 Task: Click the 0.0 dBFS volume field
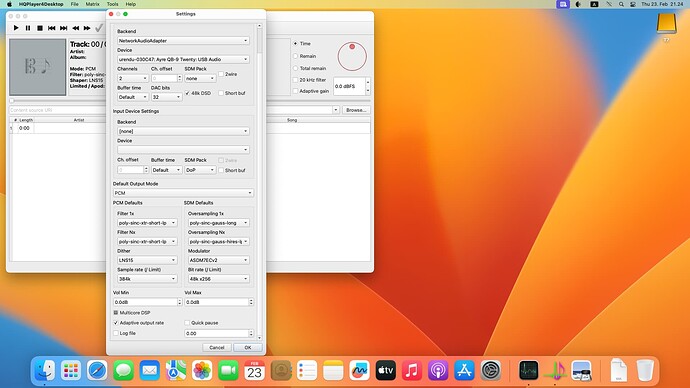349,86
